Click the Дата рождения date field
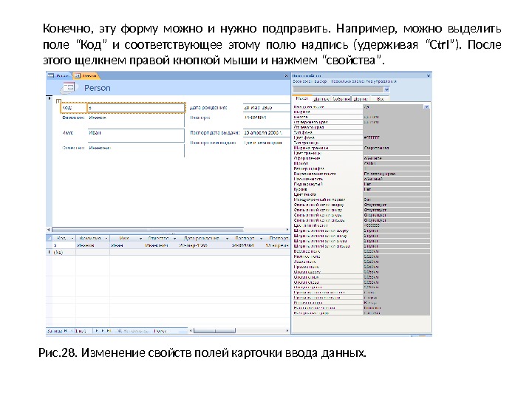The width and height of the screenshot is (532, 399). [266, 108]
